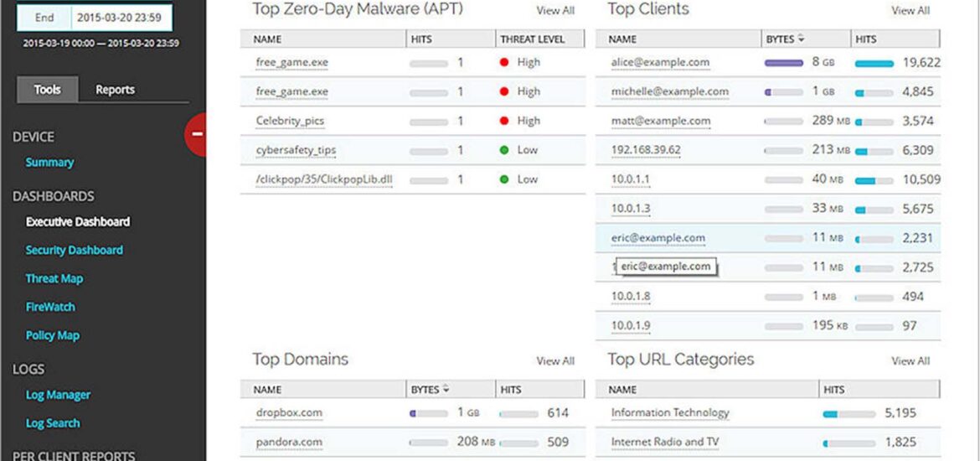Open the /clickpop/35/ClickpopLib.dll entry
This screenshot has height=461, width=980.
click(x=324, y=179)
